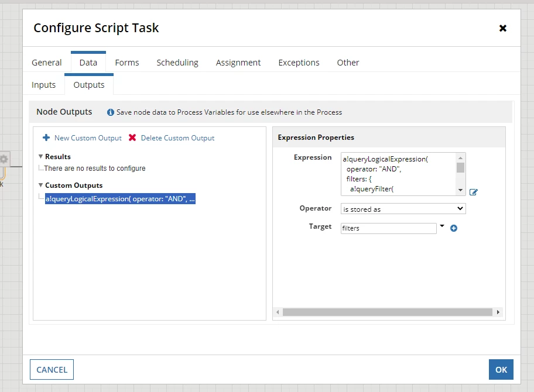The width and height of the screenshot is (534, 392).
Task: Click the Expression Properties heading
Action: coord(316,137)
